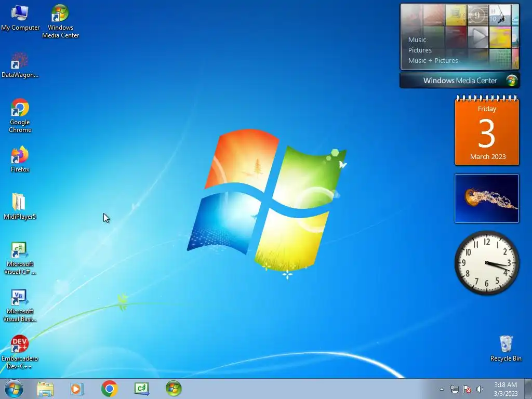Image resolution: width=532 pixels, height=399 pixels.
Task: Select the Microsoft Visual Basic shortcut
Action: 20,305
